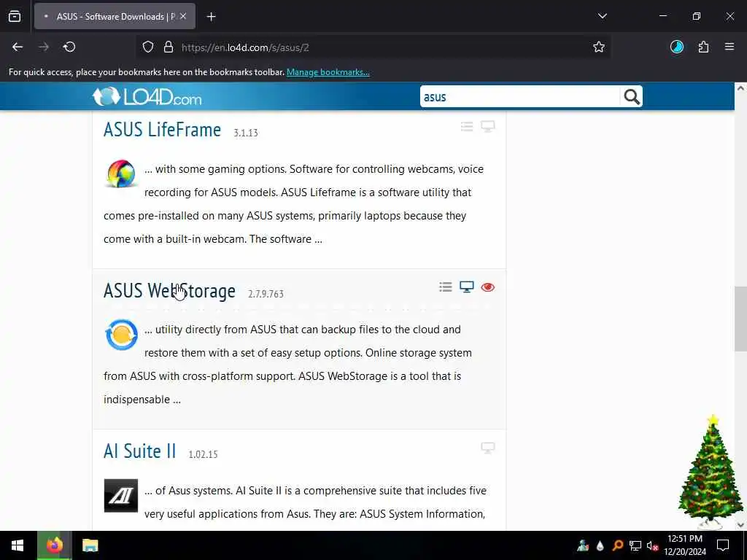Click the ASUS WebStorage cloud sync icon

click(x=121, y=334)
